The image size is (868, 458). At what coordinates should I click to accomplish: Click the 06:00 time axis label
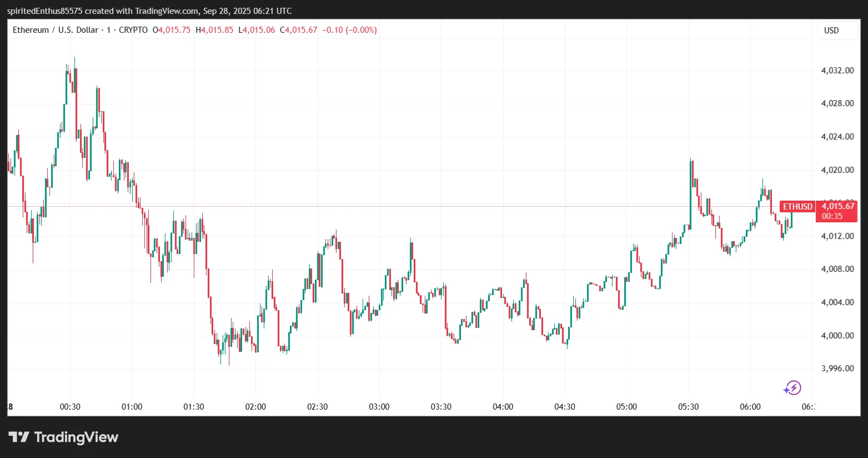click(x=750, y=407)
